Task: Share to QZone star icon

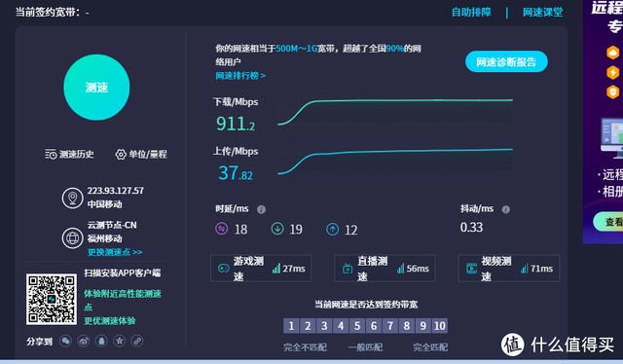Action: (119, 341)
